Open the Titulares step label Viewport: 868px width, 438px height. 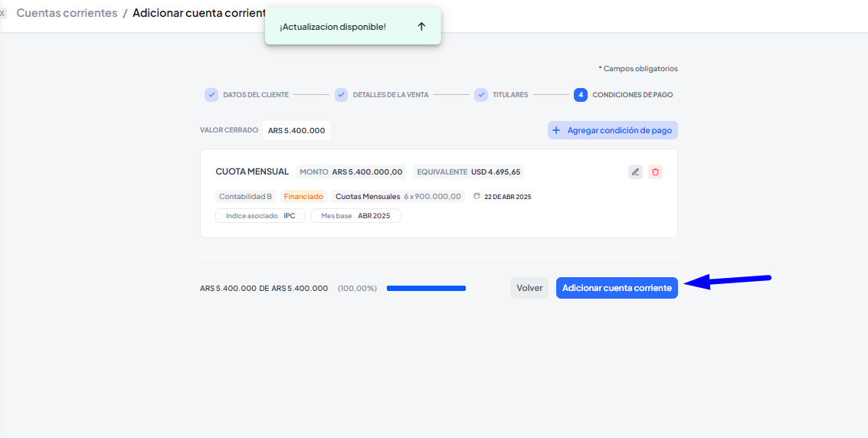point(510,95)
